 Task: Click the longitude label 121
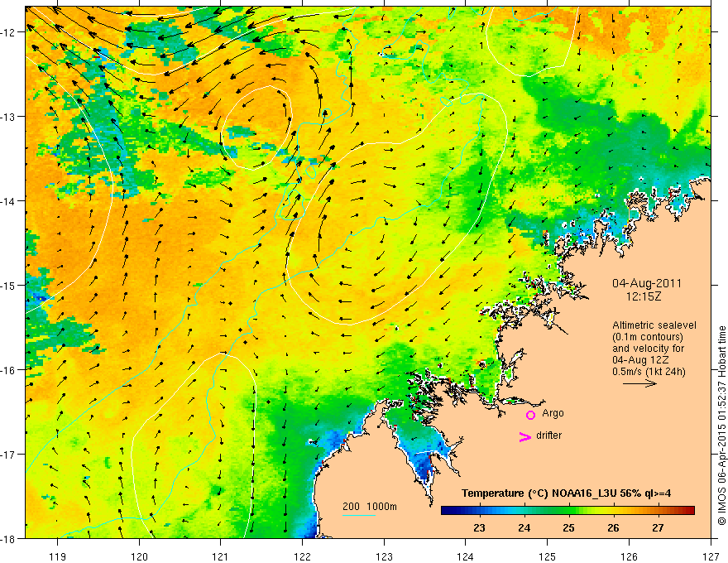point(221,556)
